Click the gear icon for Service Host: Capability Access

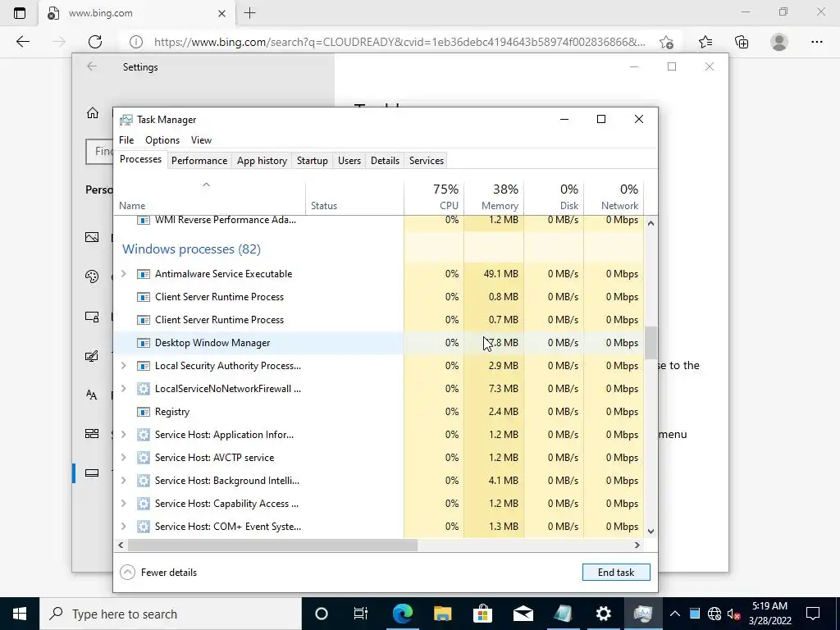[x=143, y=504]
